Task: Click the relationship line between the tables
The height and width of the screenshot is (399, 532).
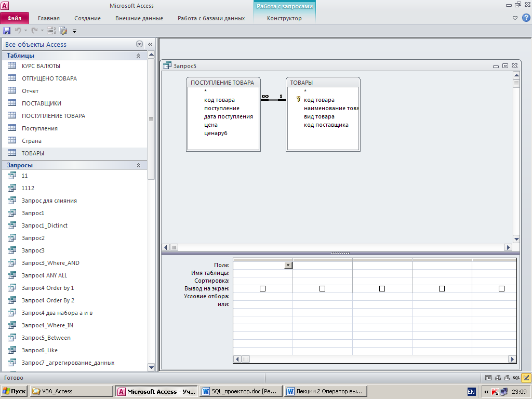Action: click(273, 100)
